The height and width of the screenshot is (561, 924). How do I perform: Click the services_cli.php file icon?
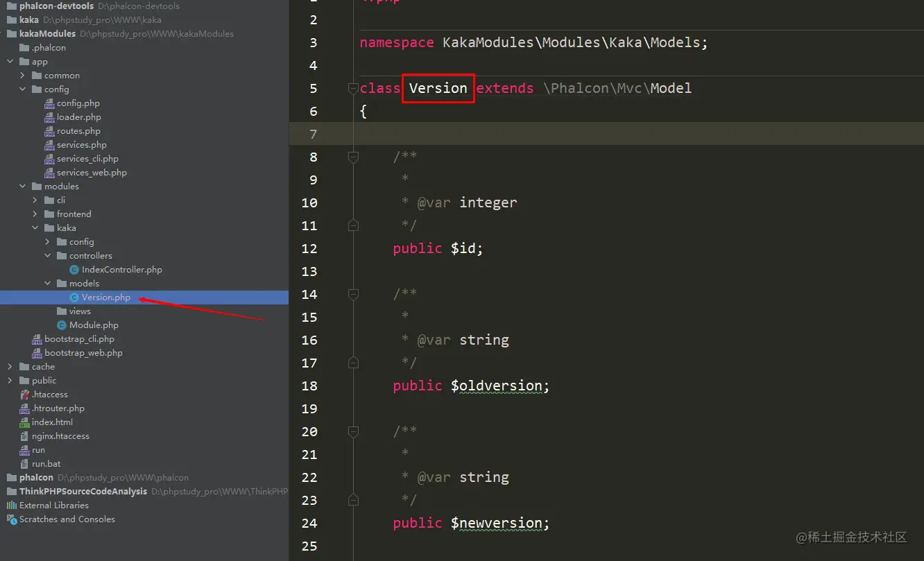point(49,159)
